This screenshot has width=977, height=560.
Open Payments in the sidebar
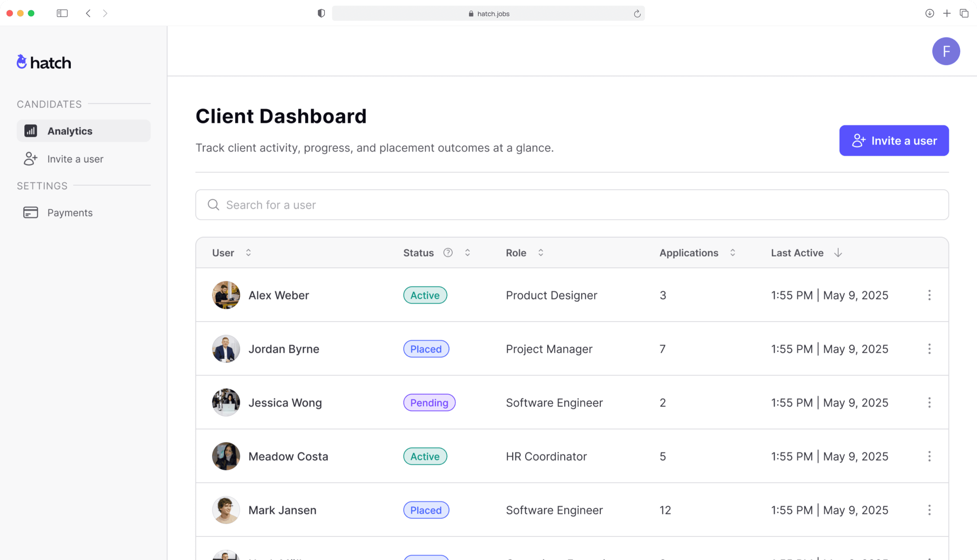70,213
